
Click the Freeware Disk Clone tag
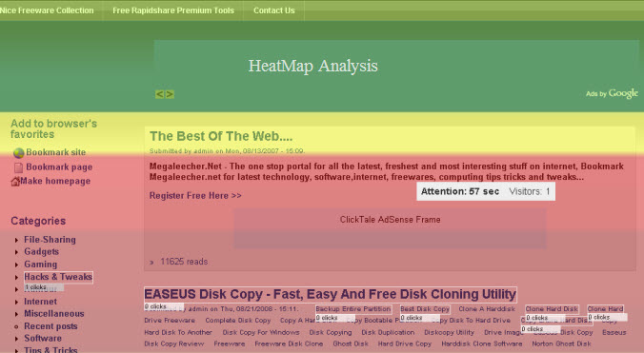[289, 343]
